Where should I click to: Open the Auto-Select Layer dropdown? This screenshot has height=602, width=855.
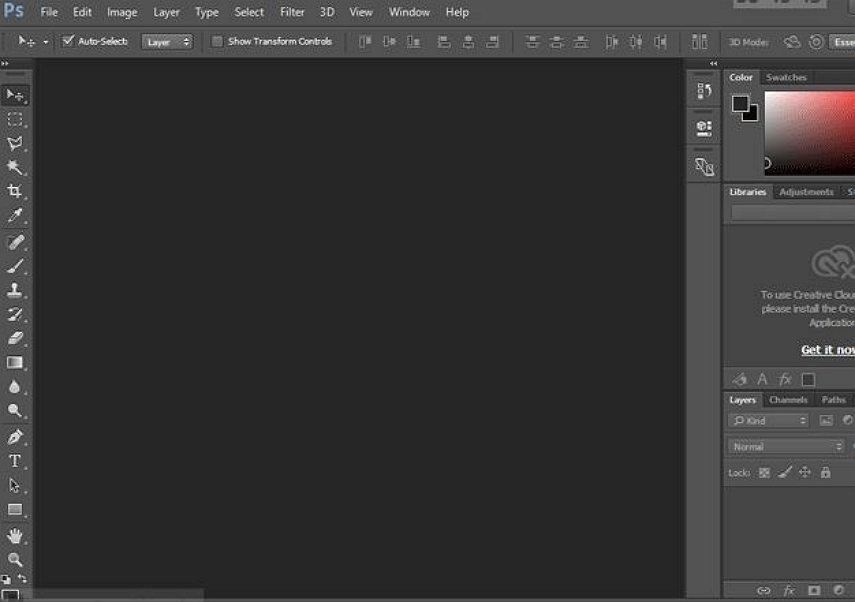[167, 42]
